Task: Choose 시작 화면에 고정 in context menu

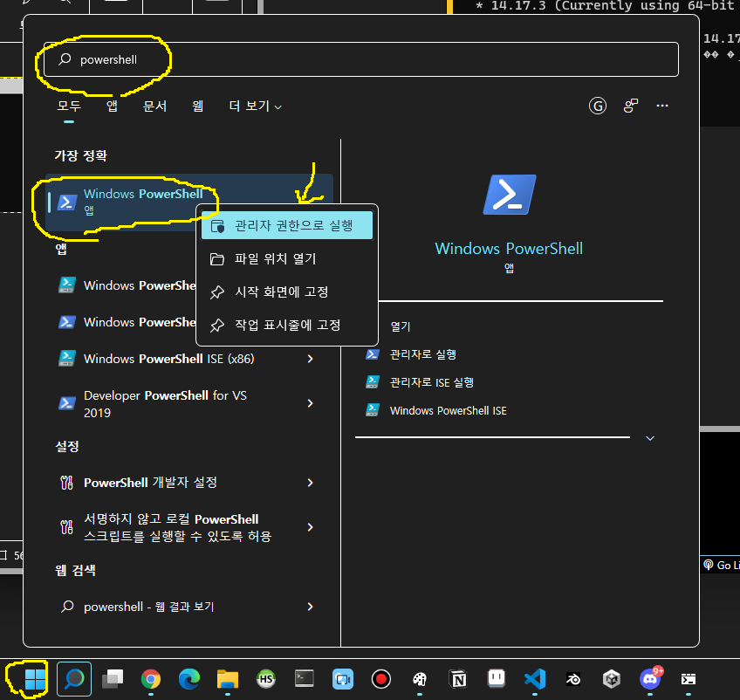Action: click(x=287, y=292)
